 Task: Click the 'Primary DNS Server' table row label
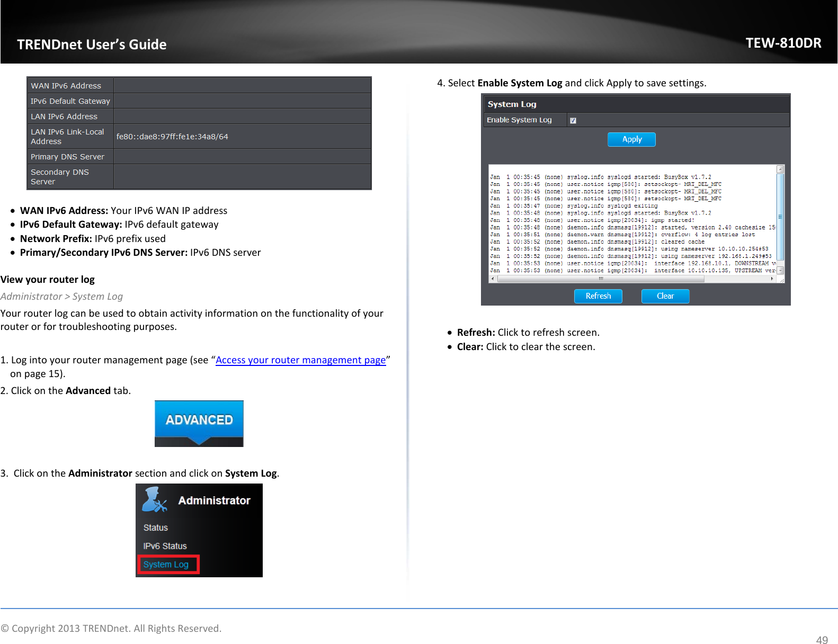(67, 157)
